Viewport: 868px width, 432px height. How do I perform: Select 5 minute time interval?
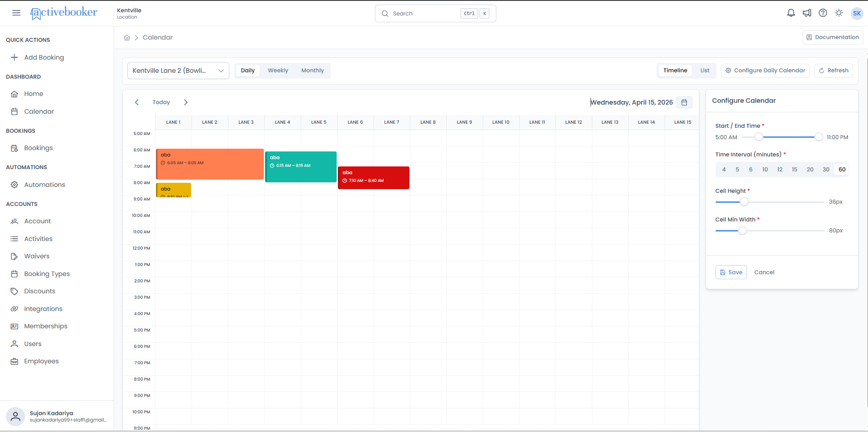pyautogui.click(x=737, y=170)
